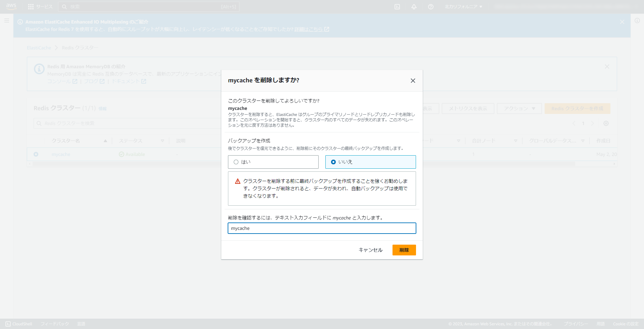
Task: Open the help menu with the question mark icon
Action: point(431,7)
